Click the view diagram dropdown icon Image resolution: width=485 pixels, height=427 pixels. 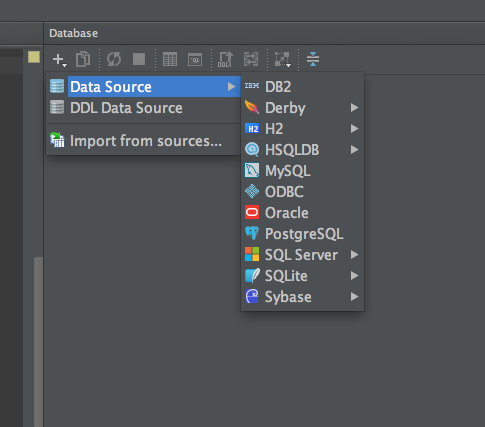pos(282,59)
